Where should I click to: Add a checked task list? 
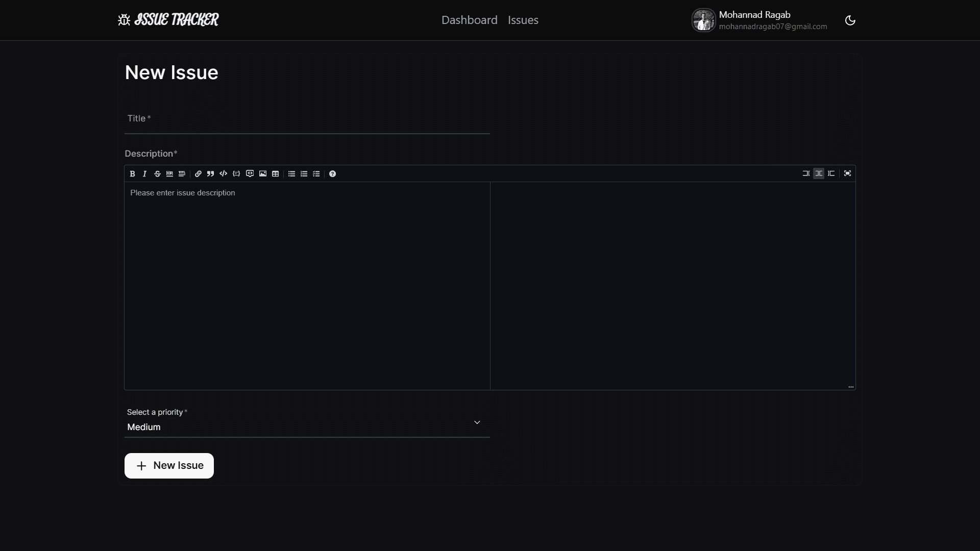coord(316,174)
